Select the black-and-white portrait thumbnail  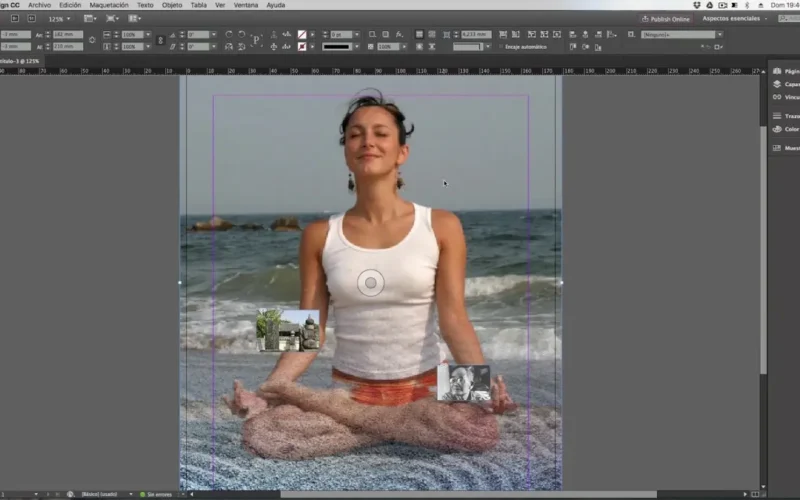[x=464, y=383]
